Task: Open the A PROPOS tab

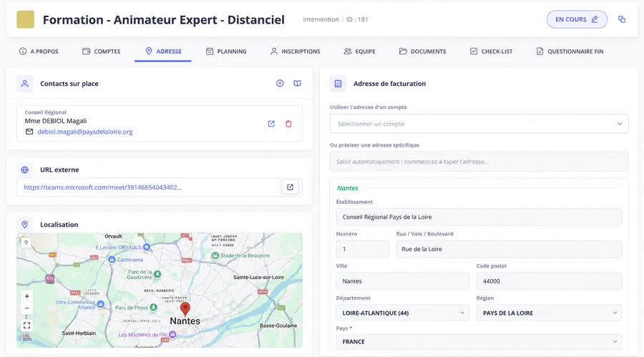Action: pyautogui.click(x=39, y=52)
